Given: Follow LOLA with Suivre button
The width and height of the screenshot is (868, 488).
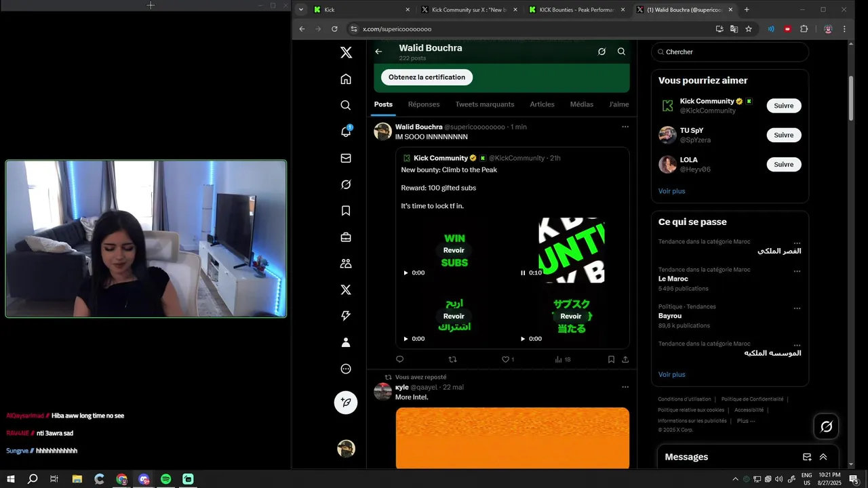Looking at the screenshot, I should tap(784, 164).
